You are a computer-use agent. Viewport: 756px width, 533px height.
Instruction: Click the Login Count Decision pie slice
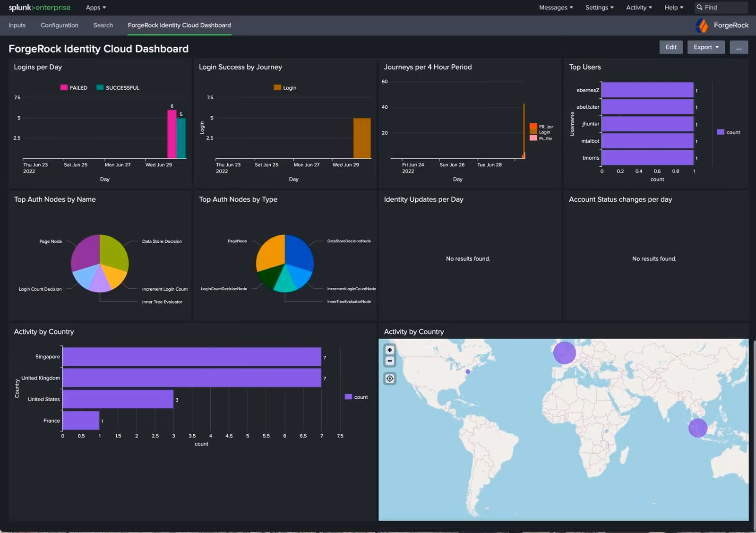(x=86, y=277)
